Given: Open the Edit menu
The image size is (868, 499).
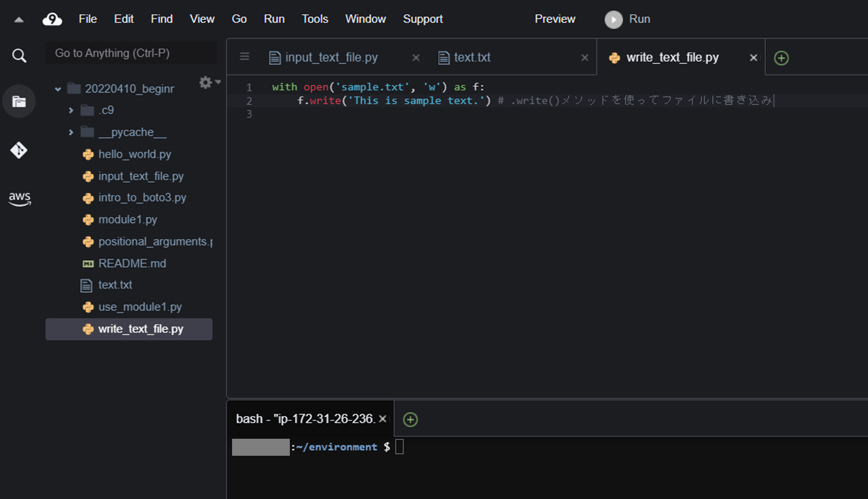Looking at the screenshot, I should coord(124,19).
